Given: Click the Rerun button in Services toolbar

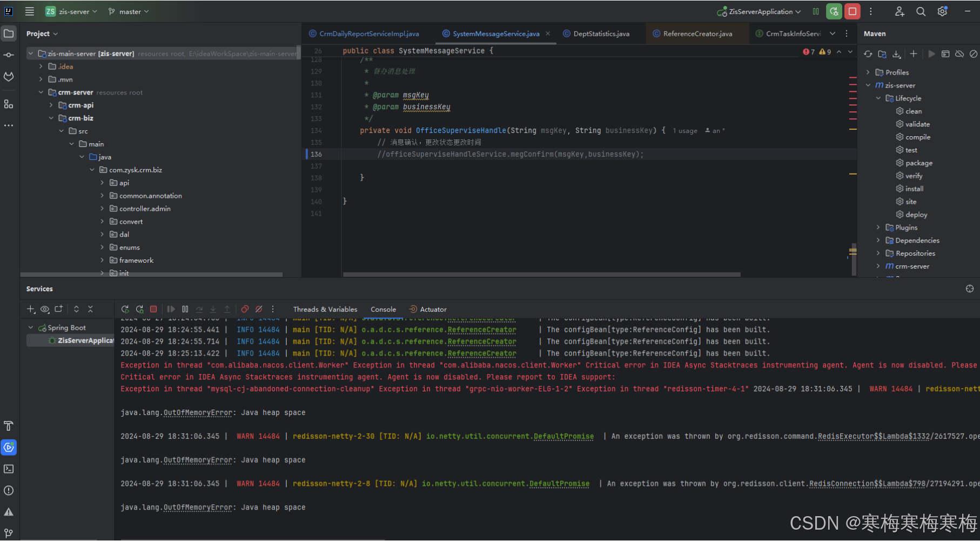Looking at the screenshot, I should pyautogui.click(x=125, y=309).
